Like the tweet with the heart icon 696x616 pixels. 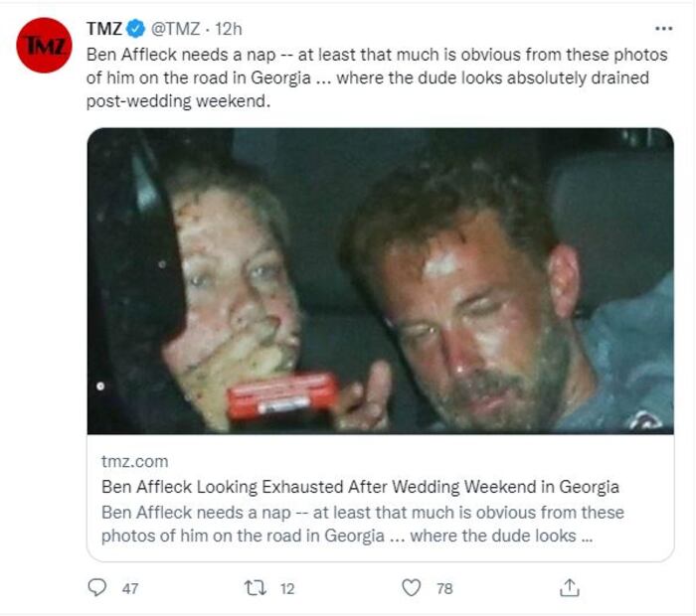pyautogui.click(x=412, y=588)
